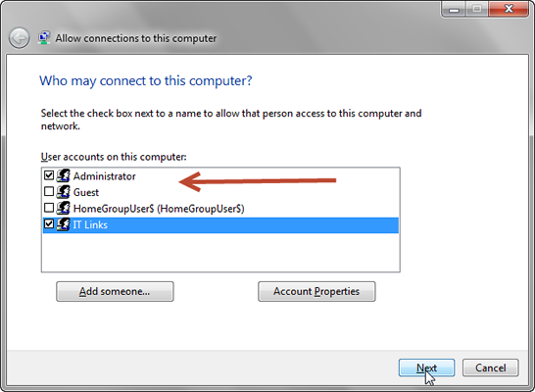Click the Back arrow icon
Screen dimensions: 535x392
(x=20, y=38)
